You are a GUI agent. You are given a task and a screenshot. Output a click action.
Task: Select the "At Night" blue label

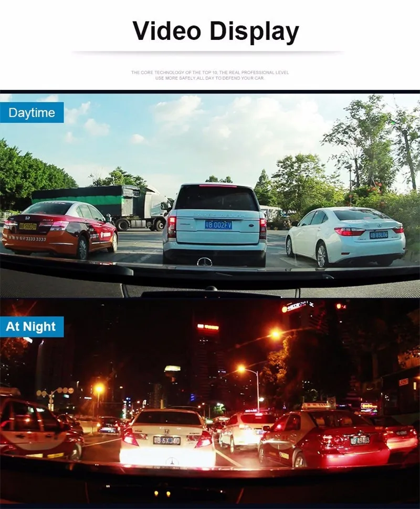(x=31, y=327)
